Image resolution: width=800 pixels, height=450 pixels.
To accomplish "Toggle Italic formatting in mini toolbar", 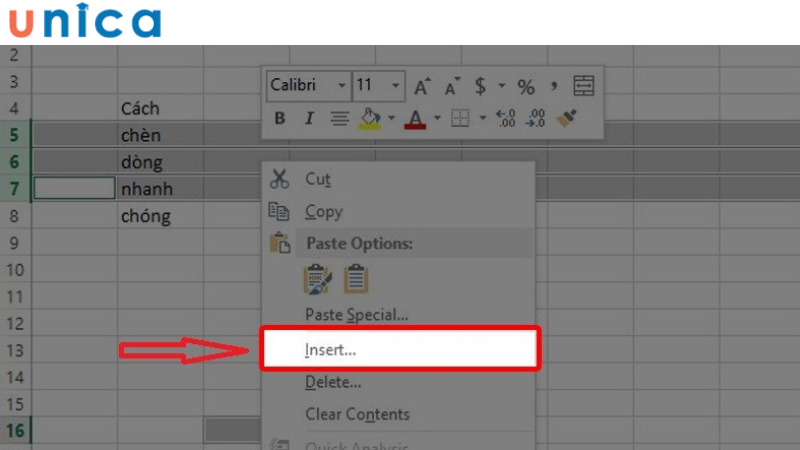I will point(309,118).
